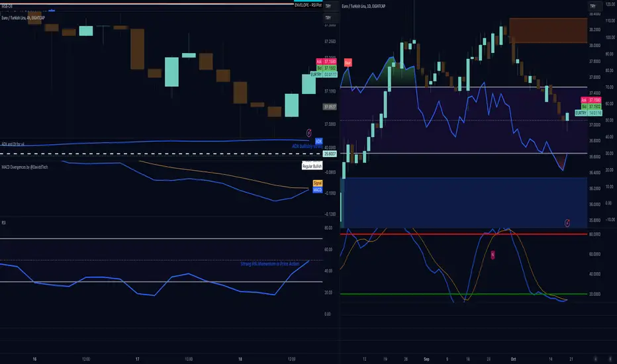Click the Oct label on the time axis
The height and width of the screenshot is (364, 617).
click(x=513, y=359)
